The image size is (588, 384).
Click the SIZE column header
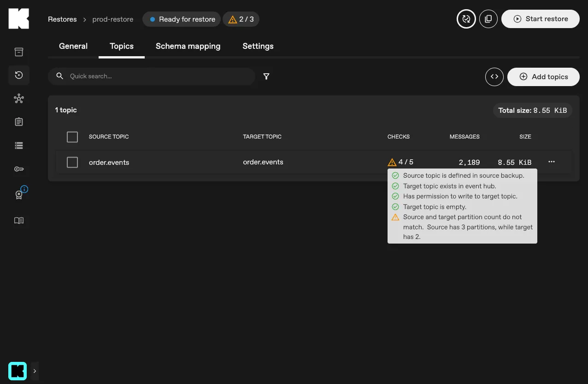tap(525, 137)
